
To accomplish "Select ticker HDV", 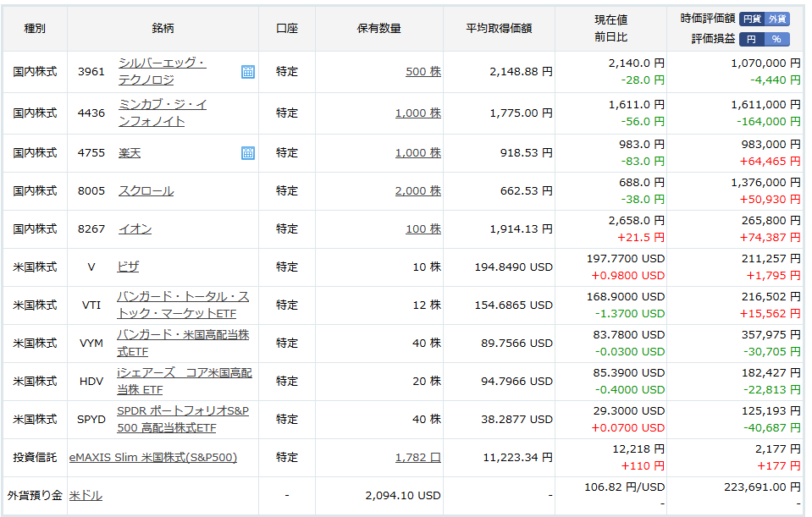I will [91, 382].
